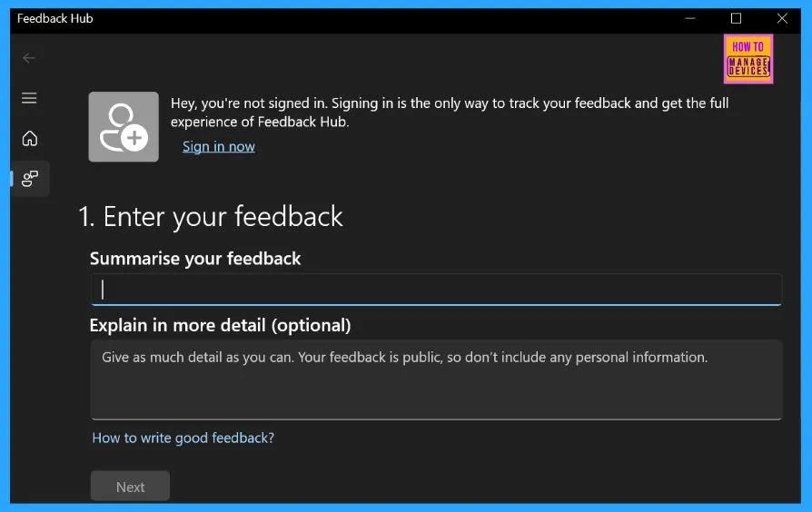The height and width of the screenshot is (512, 812).
Task: Maximize the Feedback Hub window
Action: tap(736, 19)
